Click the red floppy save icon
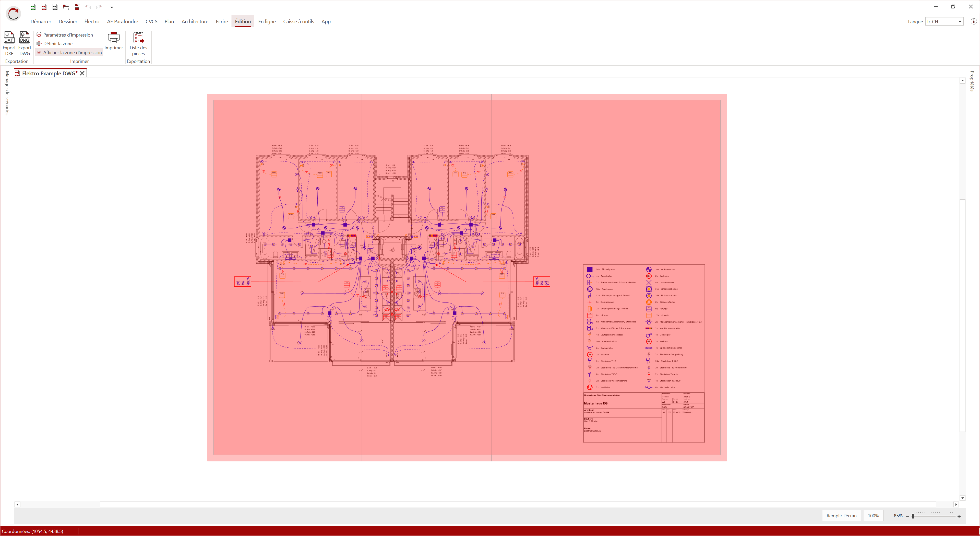The image size is (980, 536). coord(77,7)
